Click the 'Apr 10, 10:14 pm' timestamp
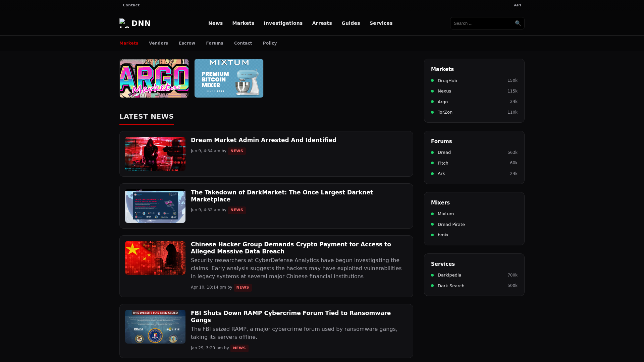Viewport: 644px width, 362px height. click(208, 287)
